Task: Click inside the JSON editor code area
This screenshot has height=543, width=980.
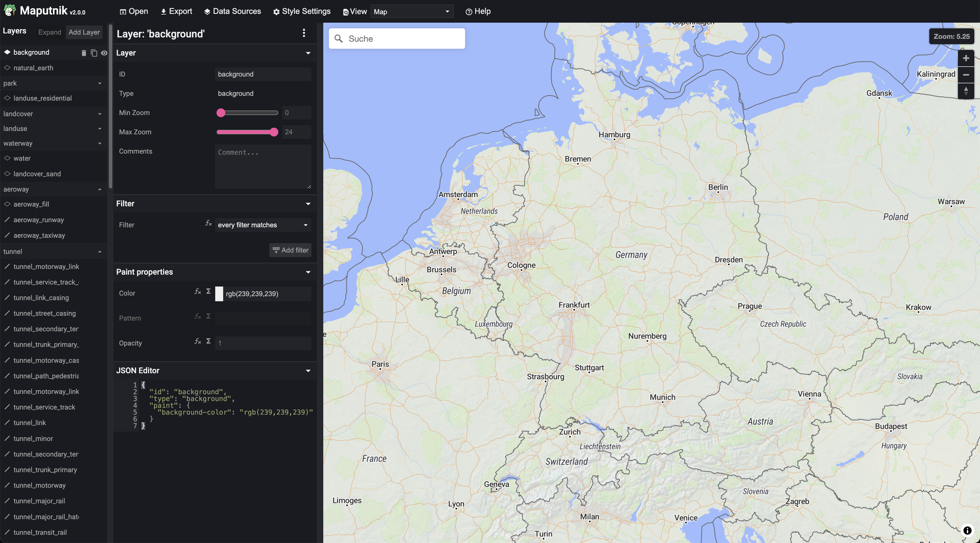Action: pos(227,405)
